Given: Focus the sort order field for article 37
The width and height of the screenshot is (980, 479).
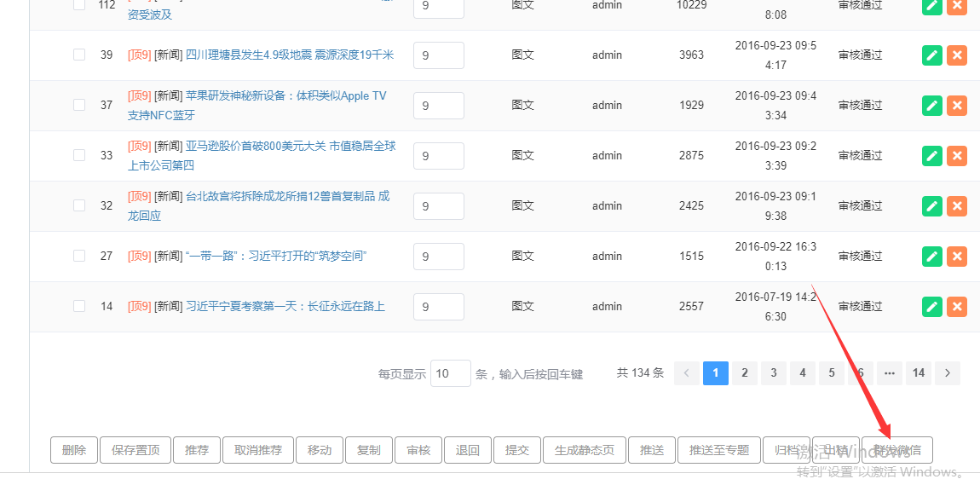Looking at the screenshot, I should pos(439,105).
